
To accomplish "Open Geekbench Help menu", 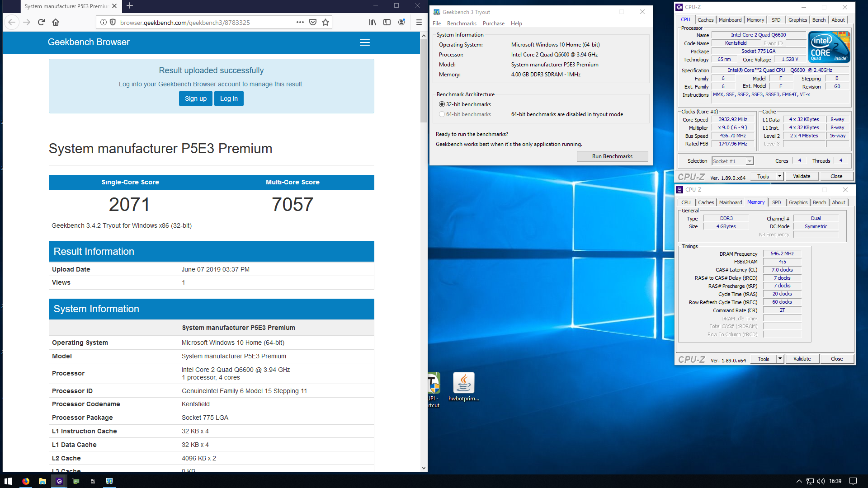I will tap(516, 23).
